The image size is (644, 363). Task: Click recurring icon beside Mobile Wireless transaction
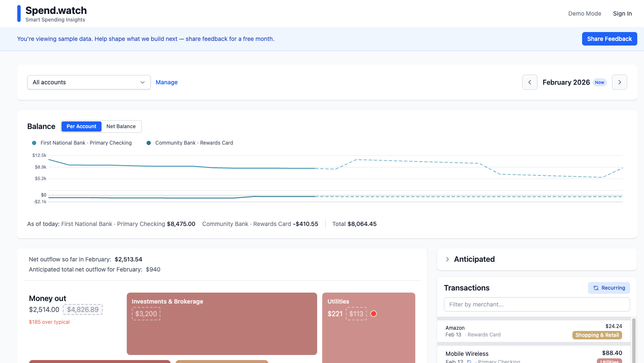click(469, 362)
